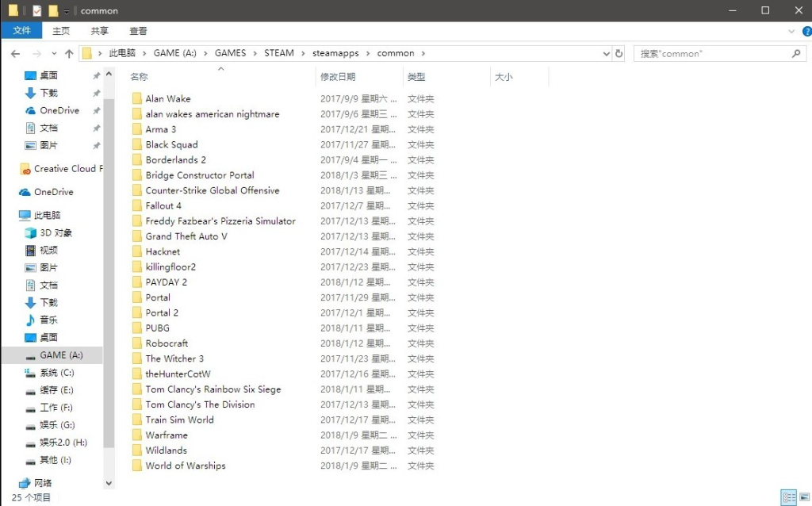
Task: Switch to the 查看 ribbon tab
Action: (x=138, y=31)
